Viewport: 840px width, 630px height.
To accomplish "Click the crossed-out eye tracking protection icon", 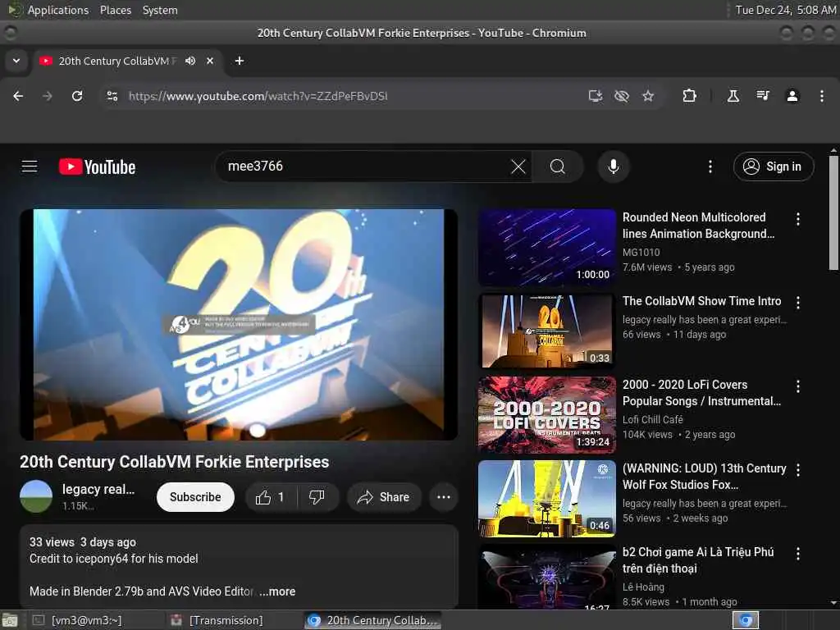I will click(x=622, y=96).
